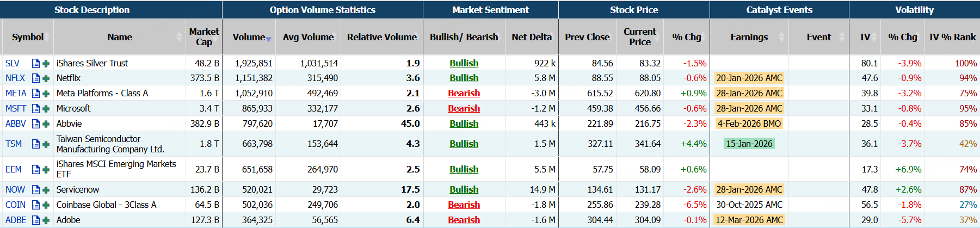Click the green plus icon beside MSFT
Image resolution: width=980 pixels, height=228 pixels.
46,109
